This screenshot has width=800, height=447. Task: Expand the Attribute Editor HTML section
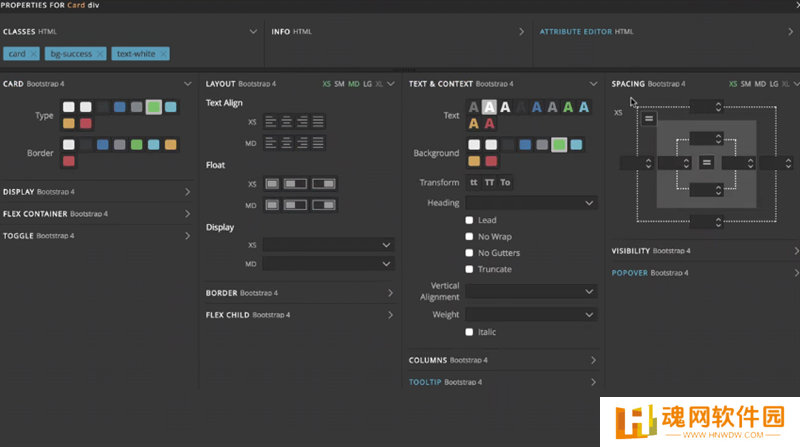coord(790,32)
